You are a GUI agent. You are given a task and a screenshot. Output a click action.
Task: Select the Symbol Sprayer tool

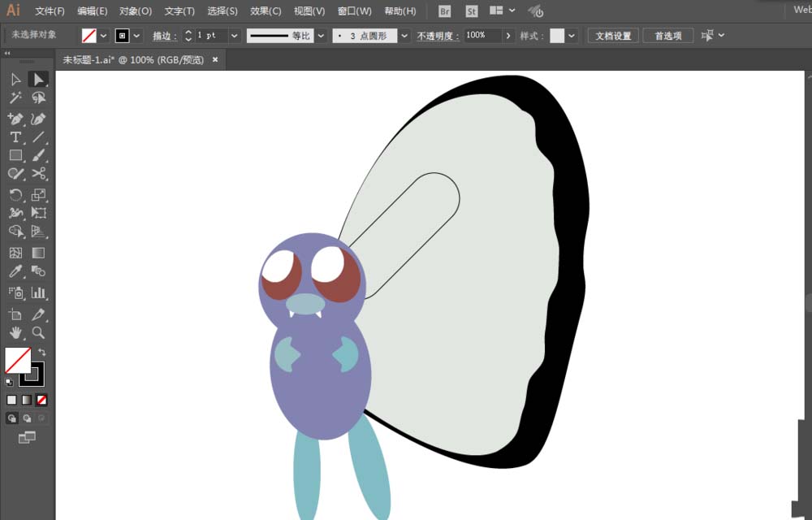(15, 292)
